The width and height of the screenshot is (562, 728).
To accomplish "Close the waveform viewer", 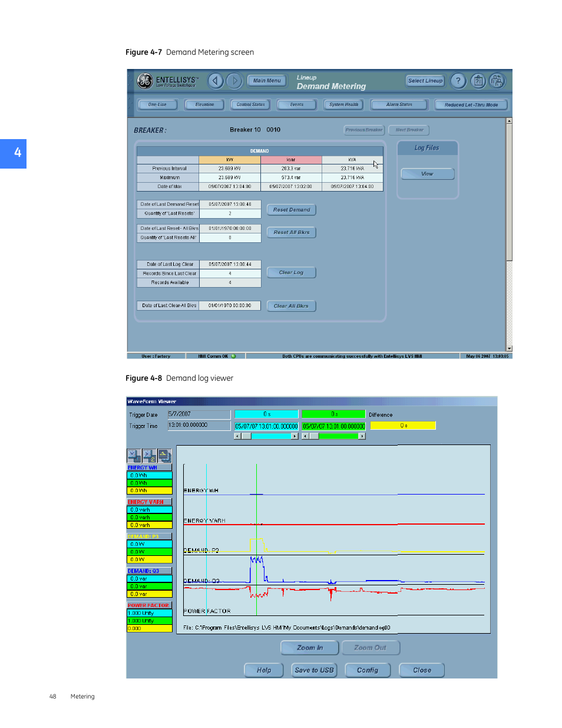I will click(422, 670).
